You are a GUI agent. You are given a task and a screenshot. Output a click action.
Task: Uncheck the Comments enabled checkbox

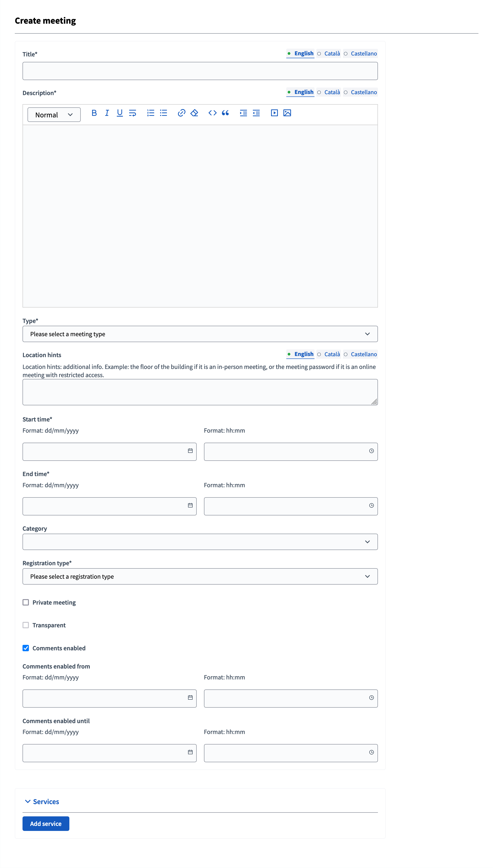coord(26,648)
